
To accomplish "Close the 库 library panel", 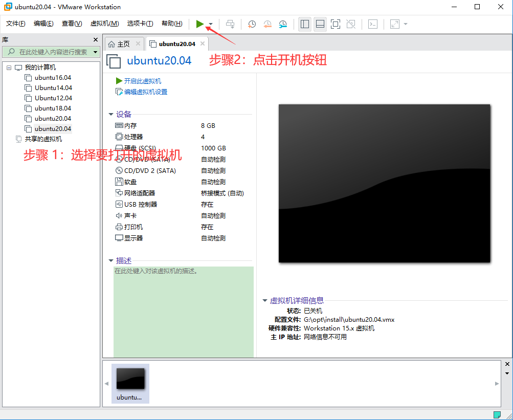I will click(x=96, y=39).
